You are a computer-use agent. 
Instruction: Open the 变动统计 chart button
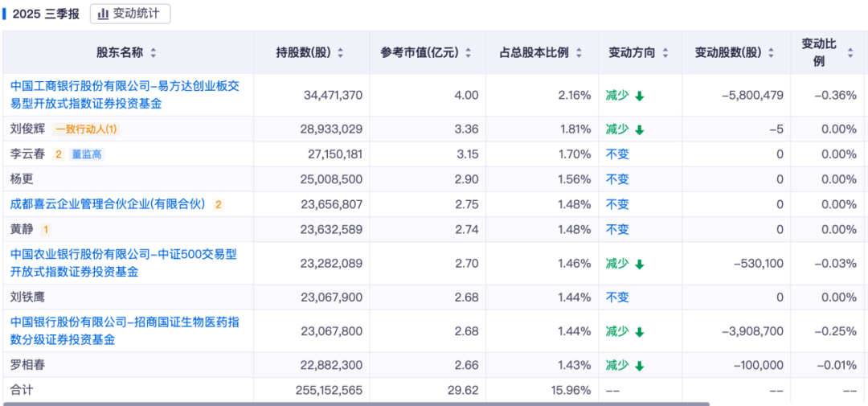pyautogui.click(x=129, y=14)
